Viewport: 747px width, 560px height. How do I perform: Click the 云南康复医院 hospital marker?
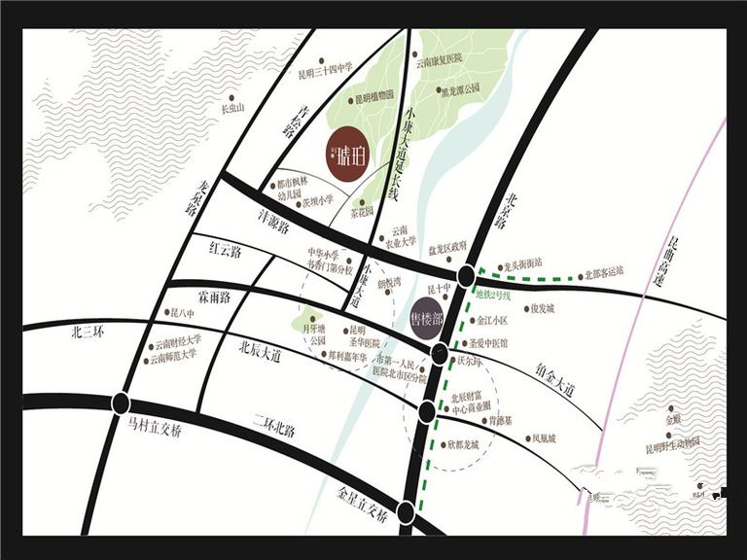coord(413,54)
